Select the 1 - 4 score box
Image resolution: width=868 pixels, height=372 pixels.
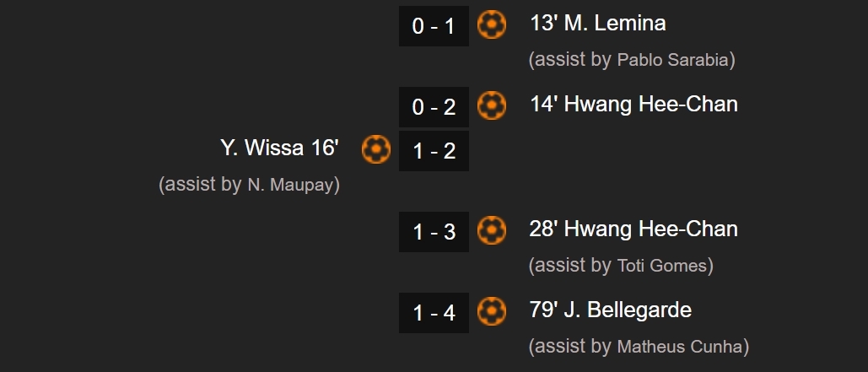[x=434, y=313]
